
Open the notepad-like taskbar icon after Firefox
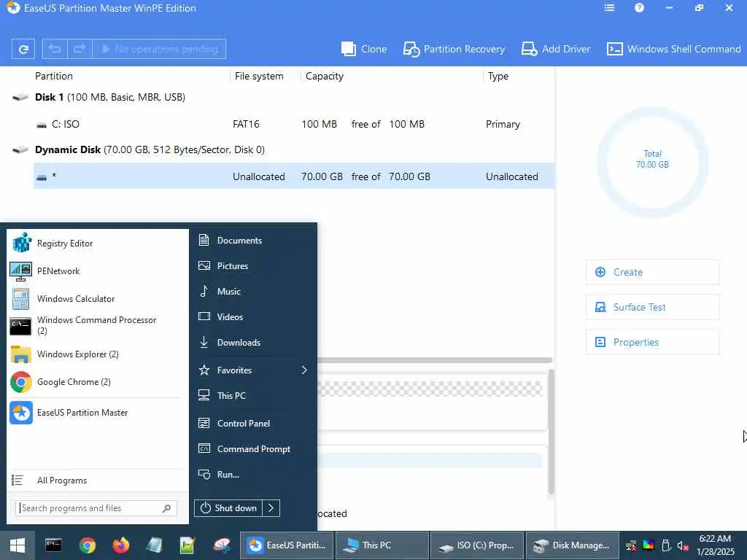pos(155,545)
